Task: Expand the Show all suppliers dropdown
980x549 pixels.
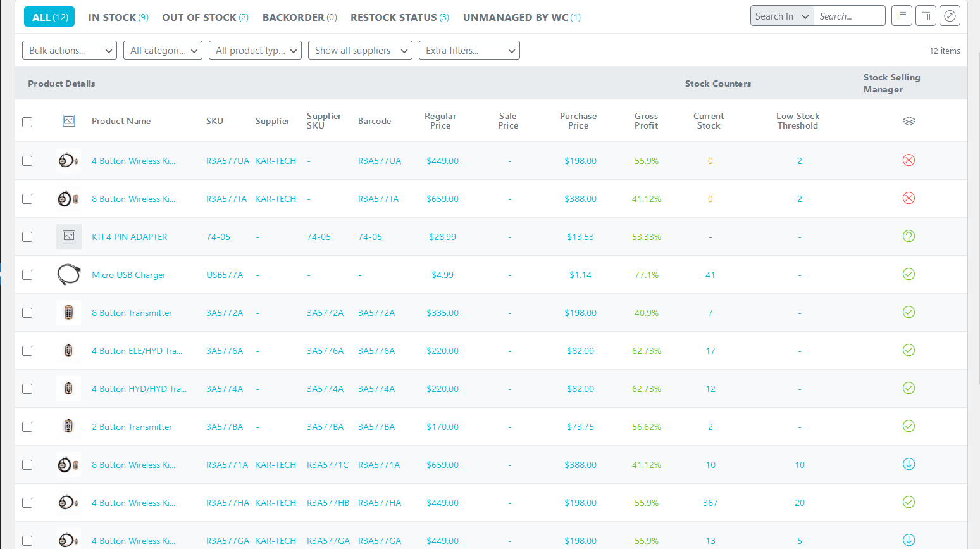Action: (360, 51)
